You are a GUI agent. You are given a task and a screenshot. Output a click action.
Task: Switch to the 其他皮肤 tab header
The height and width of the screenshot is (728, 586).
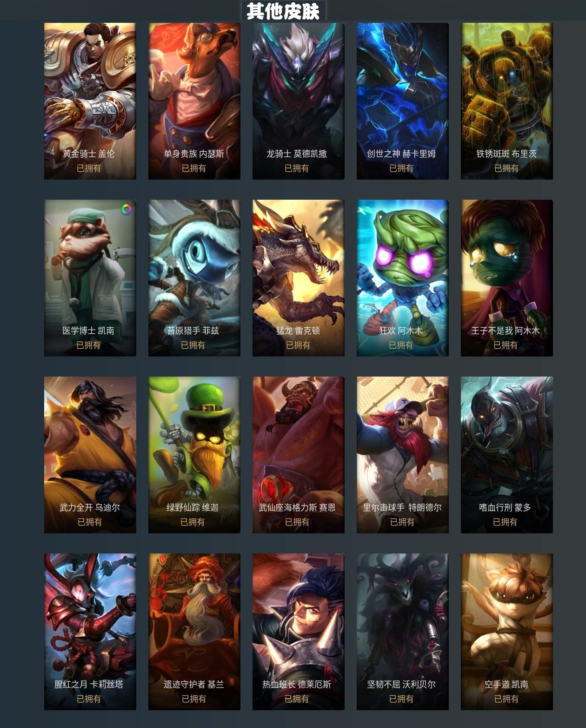(x=283, y=11)
